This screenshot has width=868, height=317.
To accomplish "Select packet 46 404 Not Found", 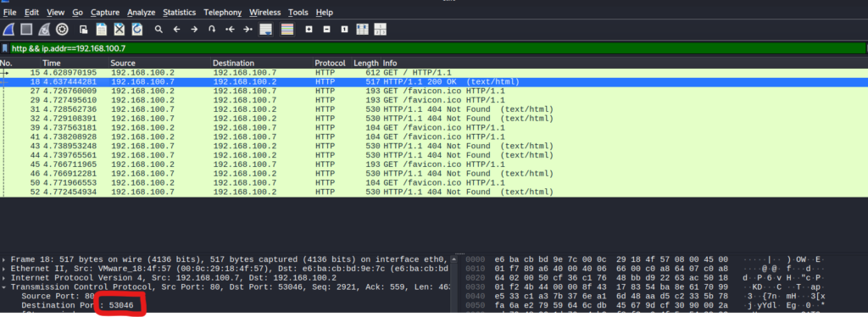I will 434,173.
